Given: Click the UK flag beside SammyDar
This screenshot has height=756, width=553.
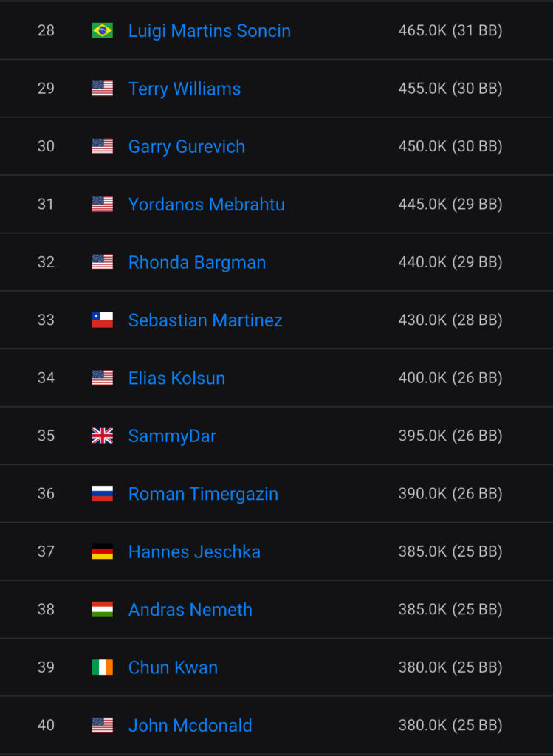Looking at the screenshot, I should tap(102, 436).
